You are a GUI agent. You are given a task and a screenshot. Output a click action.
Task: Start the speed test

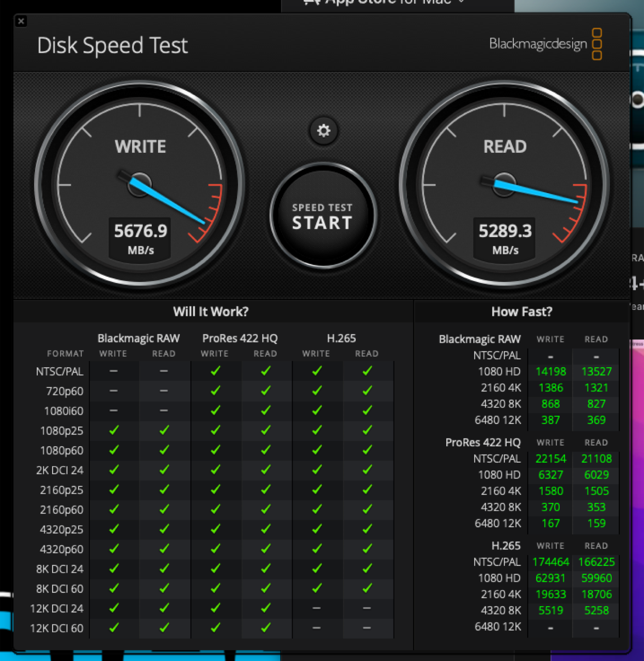323,215
